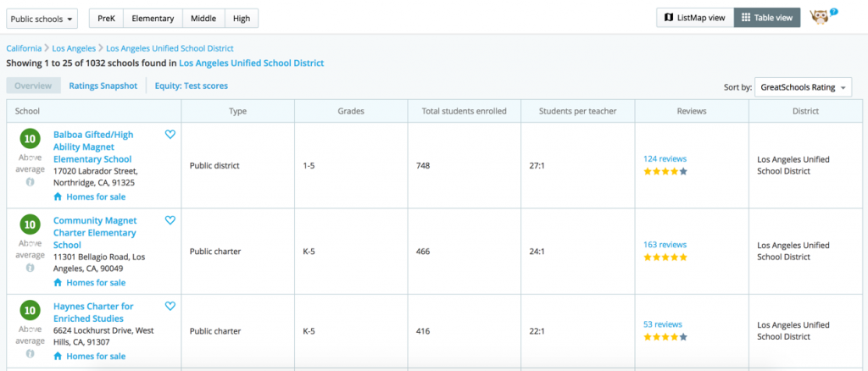View 124 reviews for Balboa Gifted
The width and height of the screenshot is (868, 371).
[x=665, y=158]
